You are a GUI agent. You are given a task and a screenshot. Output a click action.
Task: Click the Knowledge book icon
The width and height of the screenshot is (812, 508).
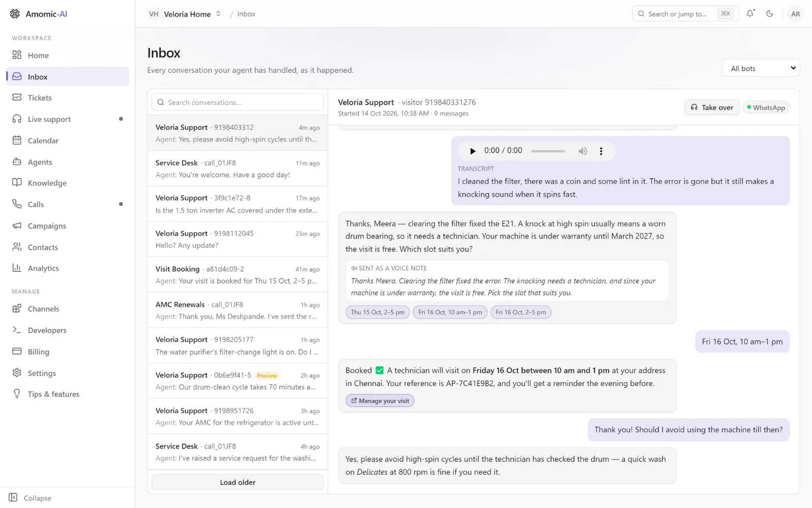coord(17,183)
